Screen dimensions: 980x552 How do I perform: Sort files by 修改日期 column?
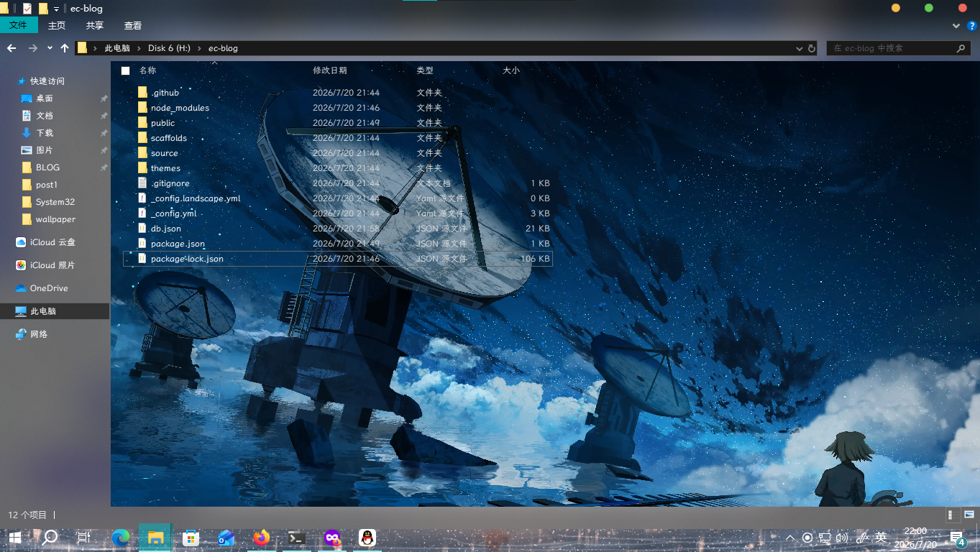pos(330,70)
